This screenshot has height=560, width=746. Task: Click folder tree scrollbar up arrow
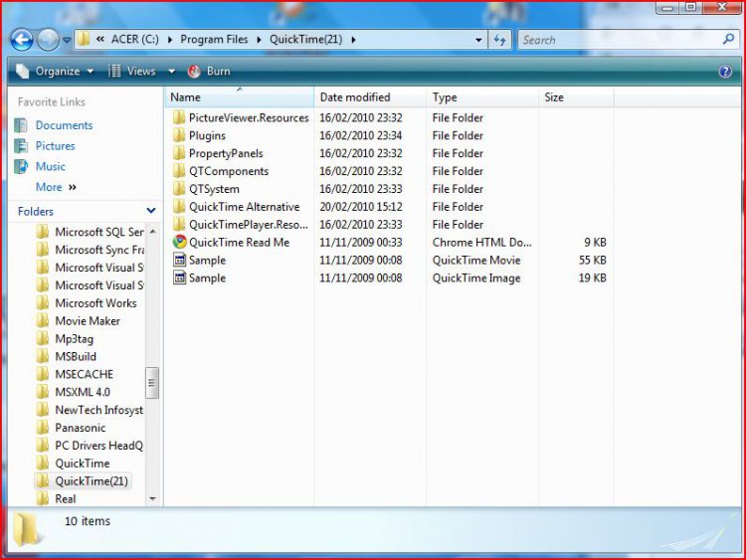pos(152,232)
